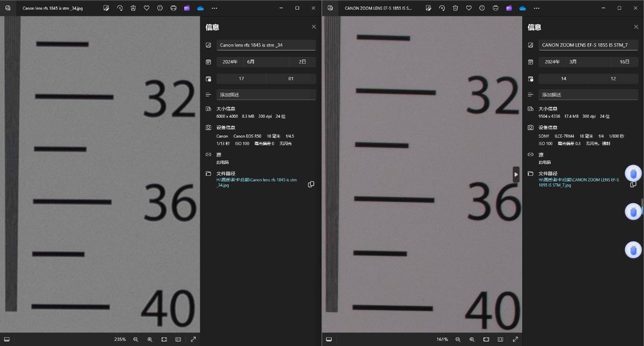644x346 pixels.
Task: Rotate the image in the left window
Action: tap(120, 8)
